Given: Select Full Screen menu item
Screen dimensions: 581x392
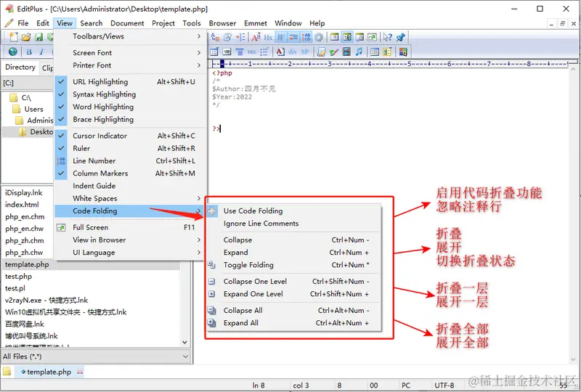Looking at the screenshot, I should point(130,227).
